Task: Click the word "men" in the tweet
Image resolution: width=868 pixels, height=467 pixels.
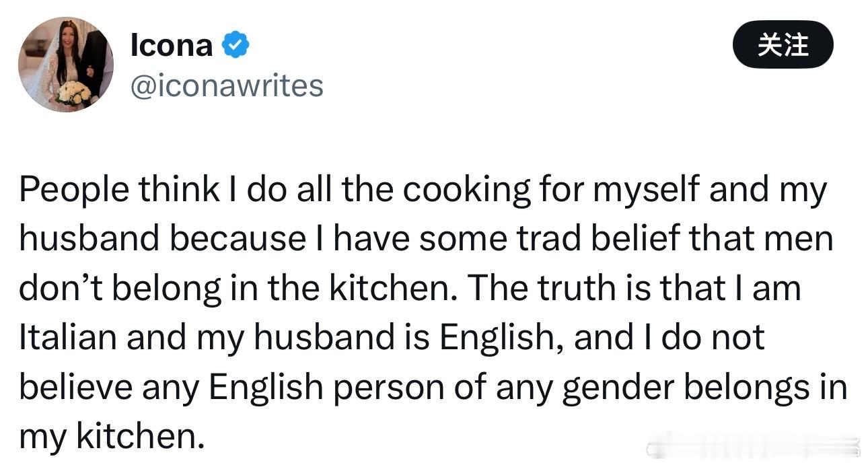Action: (x=802, y=240)
